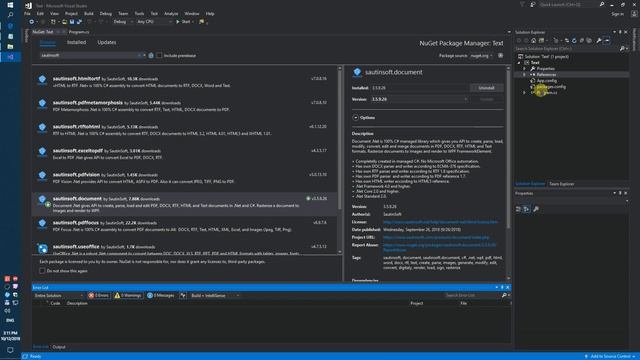Click the search icon in Error List search
Image resolution: width=640 pixels, height=360 pixels.
[x=504, y=295]
